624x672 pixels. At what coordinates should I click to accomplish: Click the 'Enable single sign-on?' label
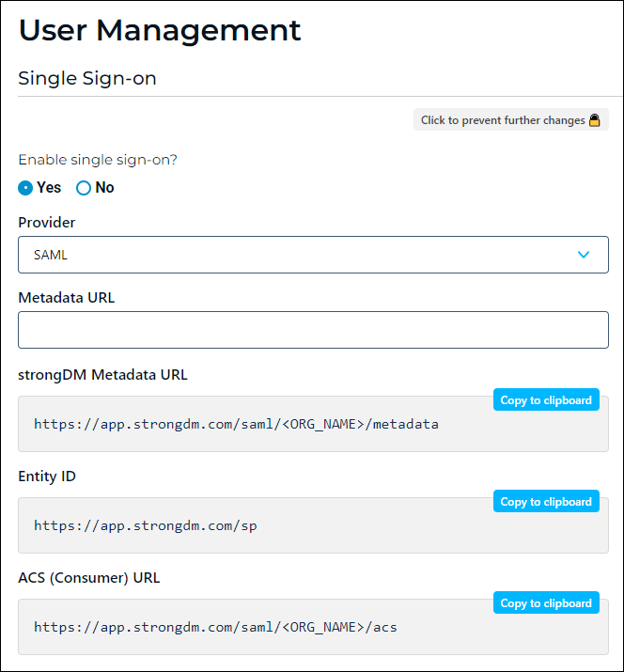pos(98,160)
